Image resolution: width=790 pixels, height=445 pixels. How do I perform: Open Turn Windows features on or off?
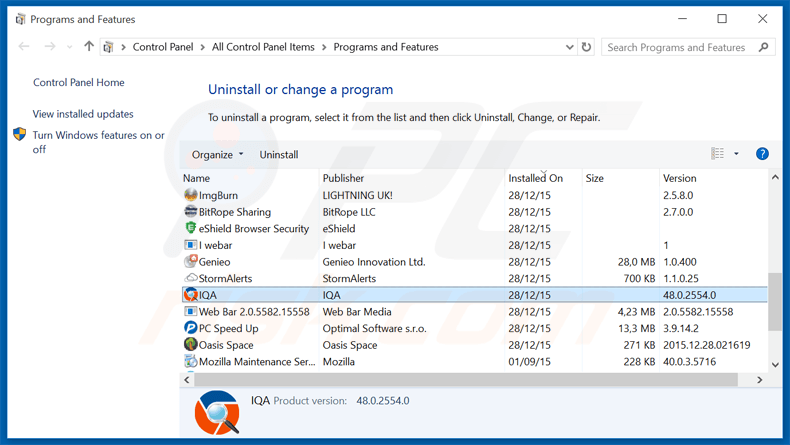[x=98, y=142]
